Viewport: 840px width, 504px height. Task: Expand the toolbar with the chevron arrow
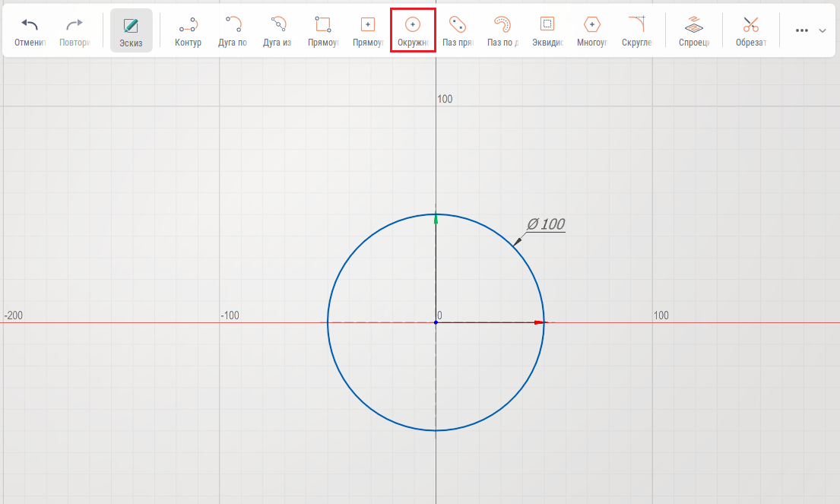click(822, 30)
